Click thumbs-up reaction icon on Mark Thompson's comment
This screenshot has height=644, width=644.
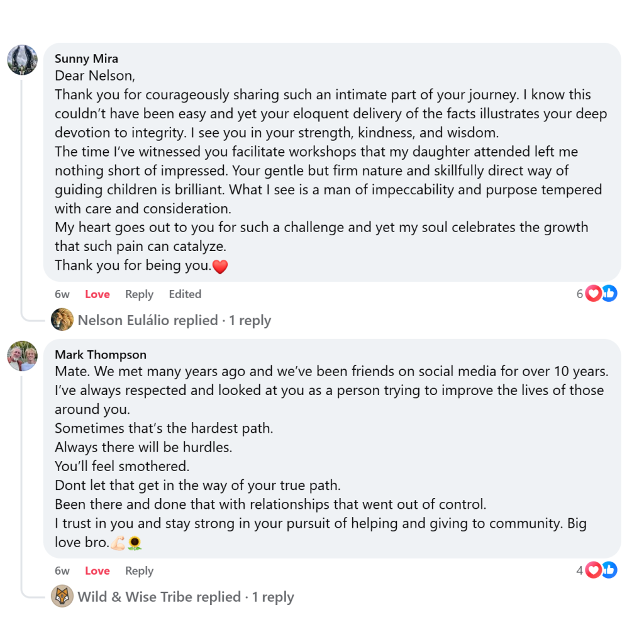point(609,570)
